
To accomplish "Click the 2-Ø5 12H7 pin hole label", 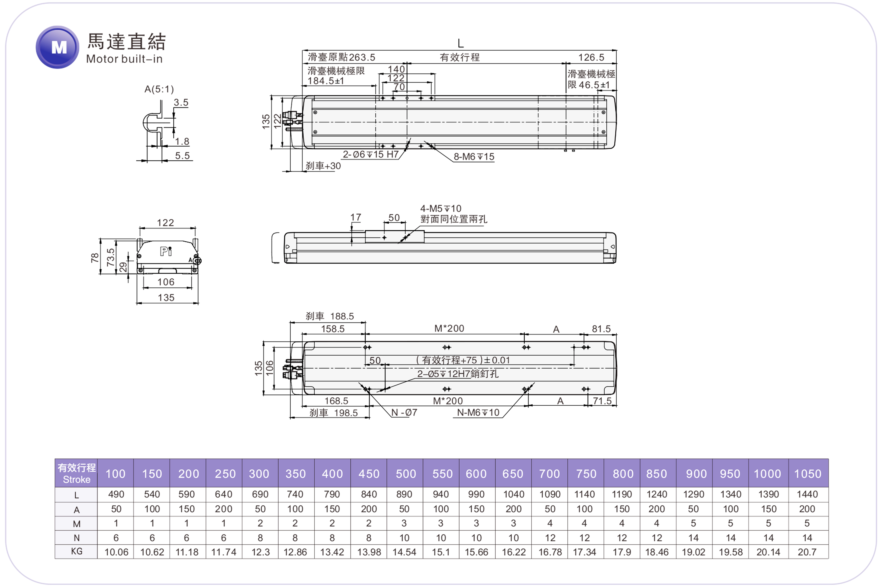I will coord(458,374).
